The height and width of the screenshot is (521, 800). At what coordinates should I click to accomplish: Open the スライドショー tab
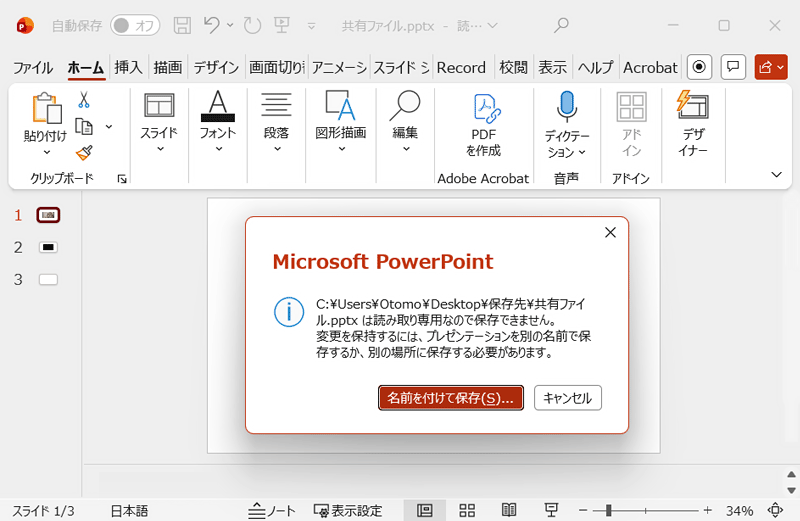tap(402, 67)
